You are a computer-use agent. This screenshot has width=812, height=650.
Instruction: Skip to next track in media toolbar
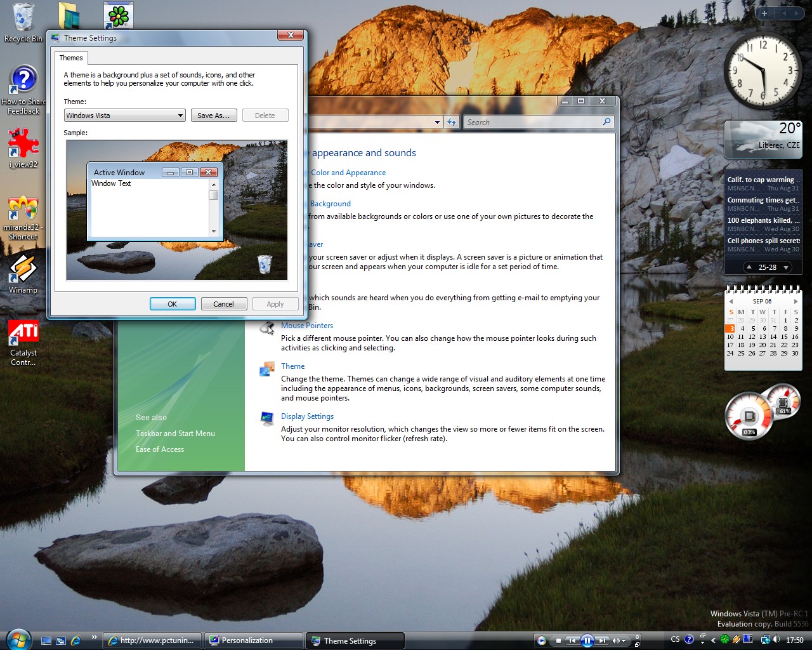click(603, 640)
